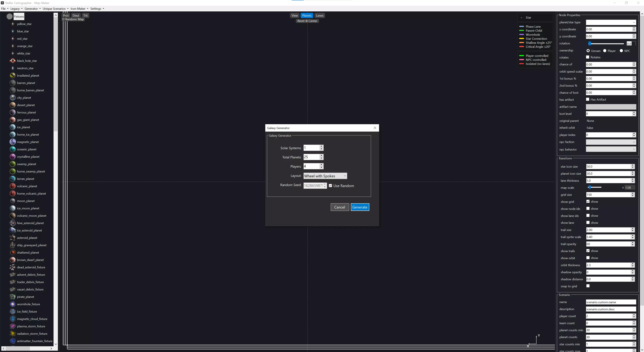Select the Player ownership radio button

pyautogui.click(x=605, y=51)
